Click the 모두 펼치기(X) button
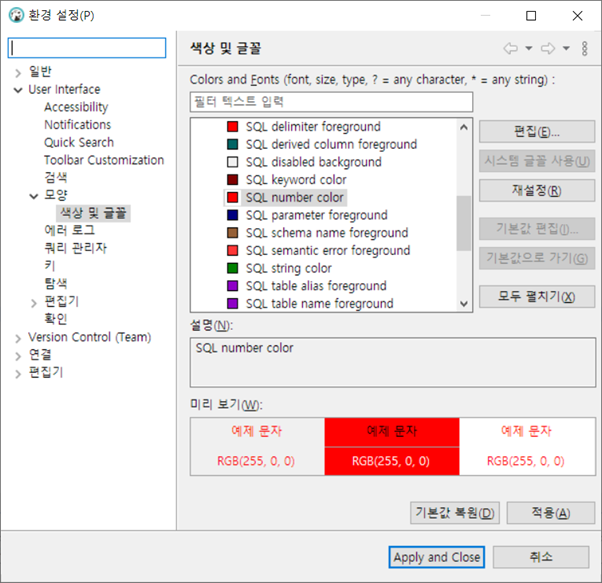 point(537,296)
